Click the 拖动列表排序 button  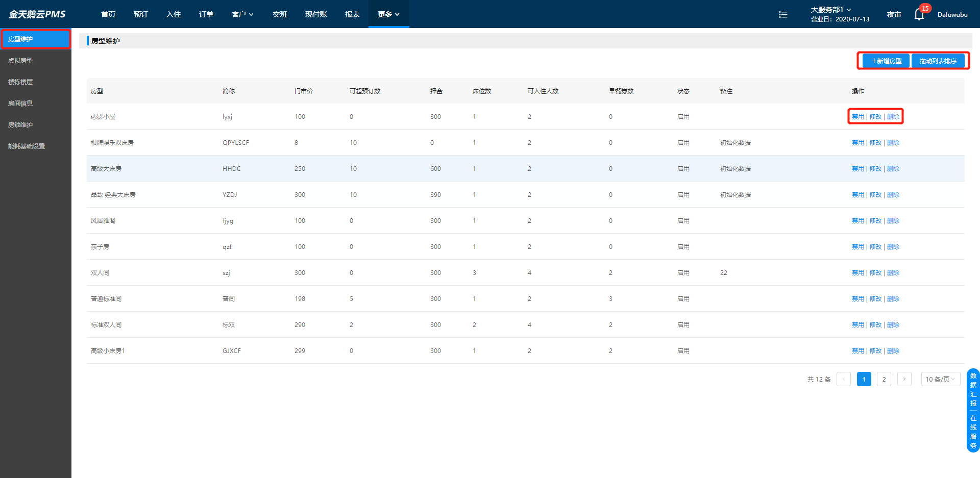938,61
